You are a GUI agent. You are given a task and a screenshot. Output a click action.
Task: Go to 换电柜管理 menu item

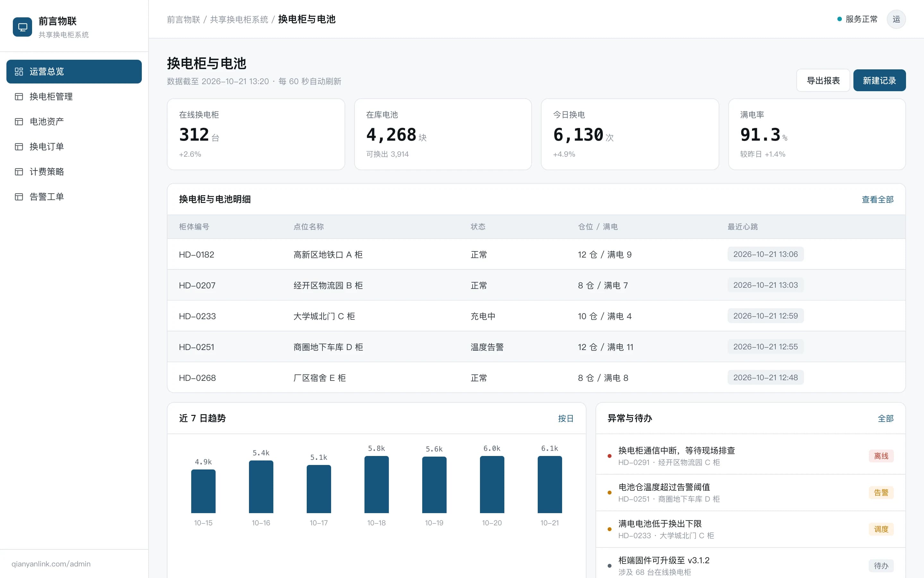coord(74,97)
